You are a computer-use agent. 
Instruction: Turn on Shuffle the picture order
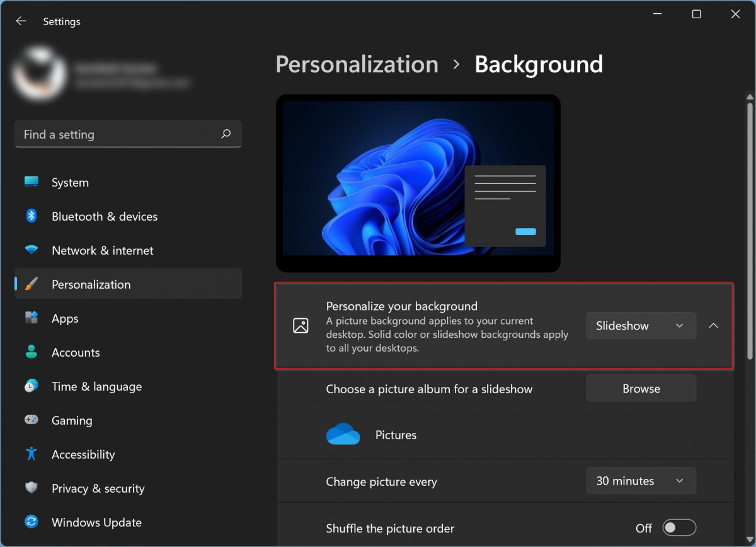pyautogui.click(x=679, y=527)
